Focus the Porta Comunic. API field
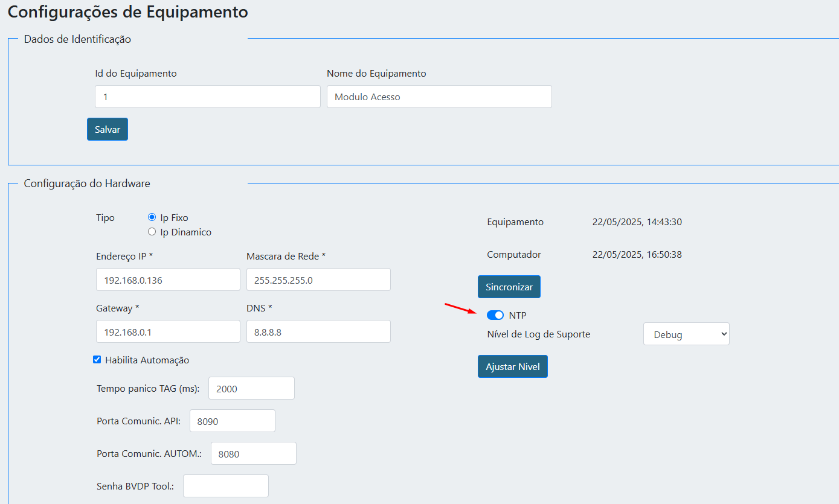This screenshot has height=504, width=839. (x=232, y=421)
